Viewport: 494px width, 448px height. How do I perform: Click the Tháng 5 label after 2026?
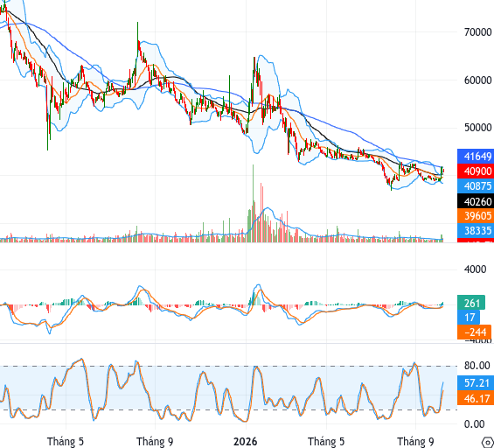(326, 441)
